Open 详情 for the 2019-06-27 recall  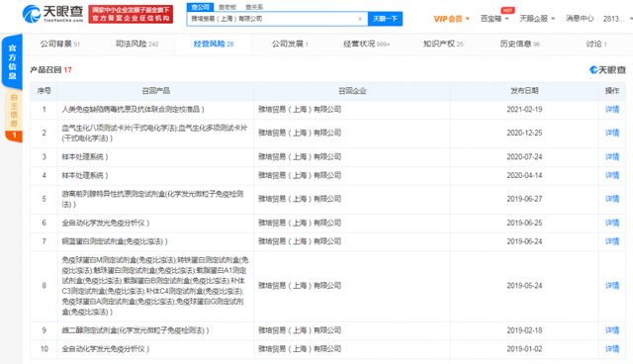click(x=612, y=199)
